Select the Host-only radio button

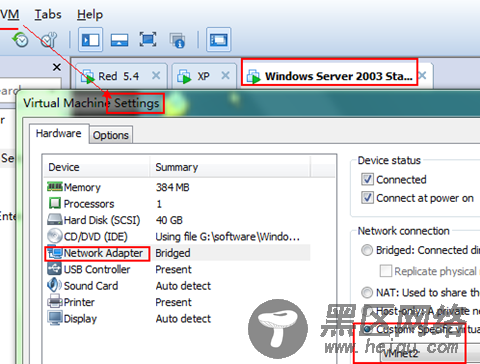(x=367, y=311)
